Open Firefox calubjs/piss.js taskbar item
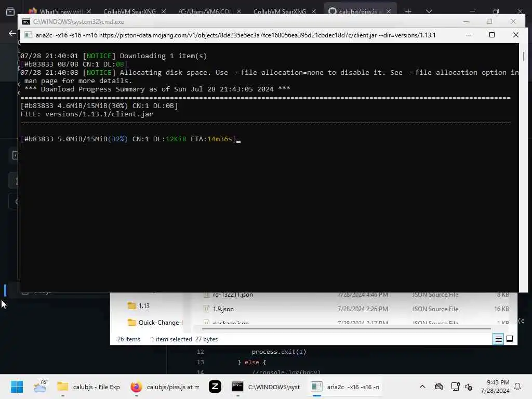Image resolution: width=532 pixels, height=399 pixels. [x=165, y=387]
